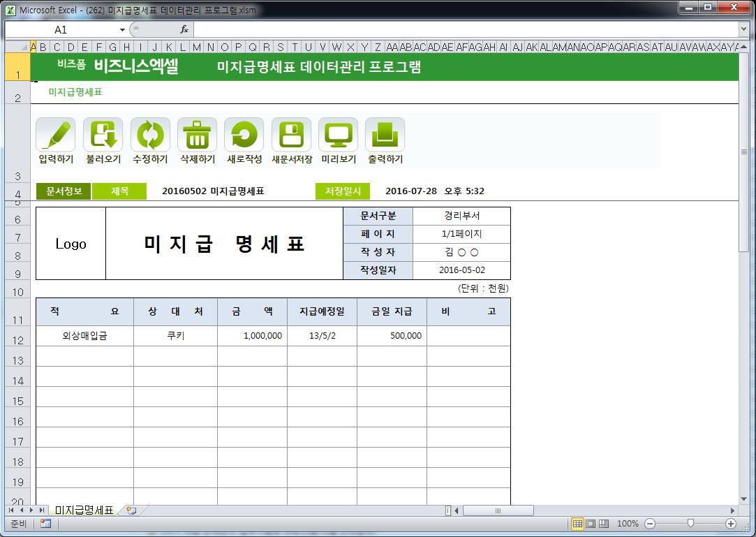Click the 입력하기 pencil icon
The height and width of the screenshot is (537, 756).
point(56,135)
